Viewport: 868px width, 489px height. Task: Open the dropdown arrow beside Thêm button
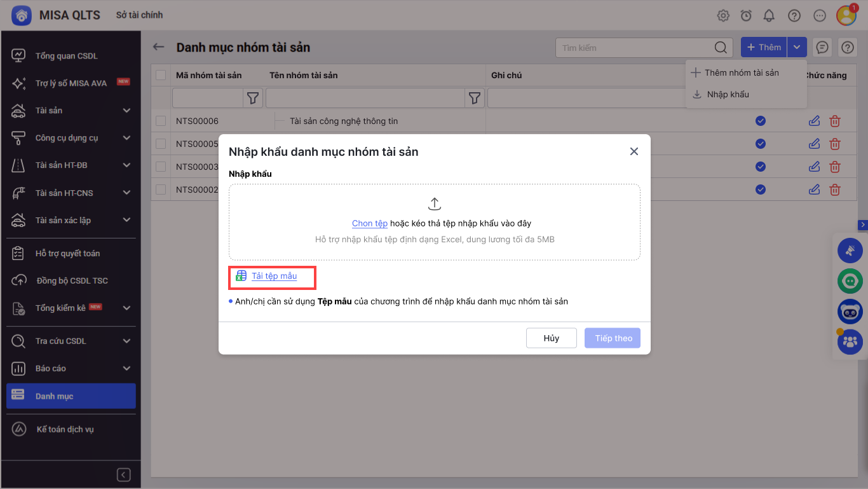(x=797, y=47)
